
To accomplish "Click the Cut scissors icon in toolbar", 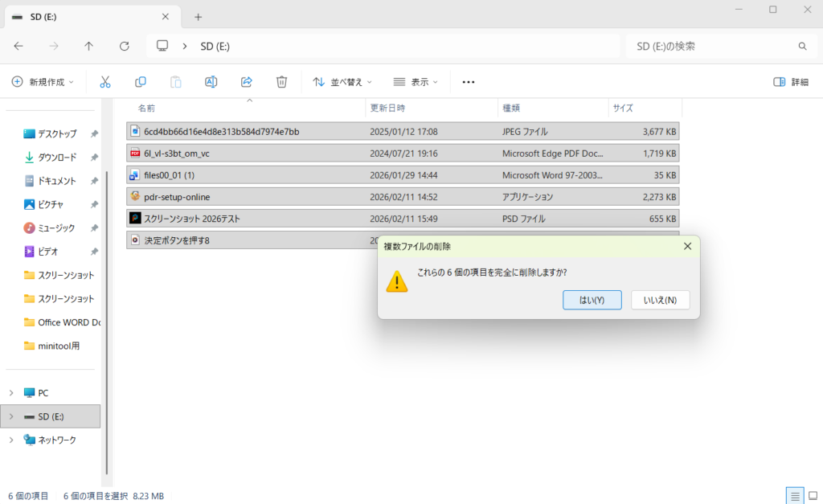I will [105, 82].
